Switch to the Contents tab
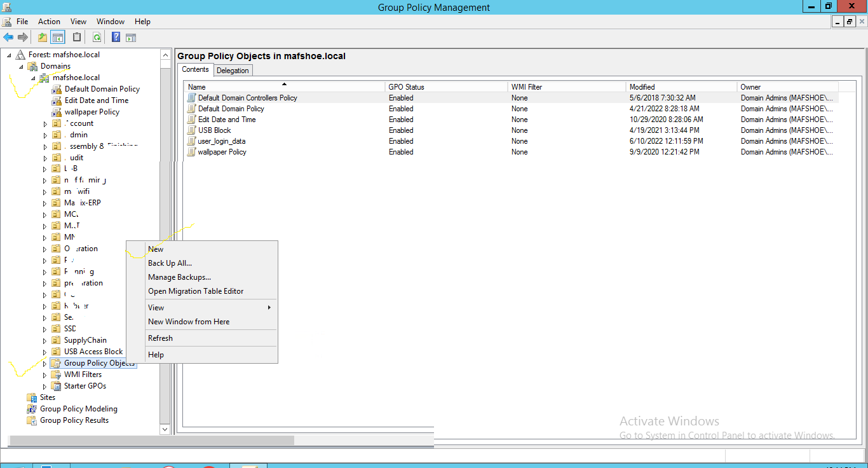Viewport: 868px width, 468px height. pyautogui.click(x=195, y=70)
